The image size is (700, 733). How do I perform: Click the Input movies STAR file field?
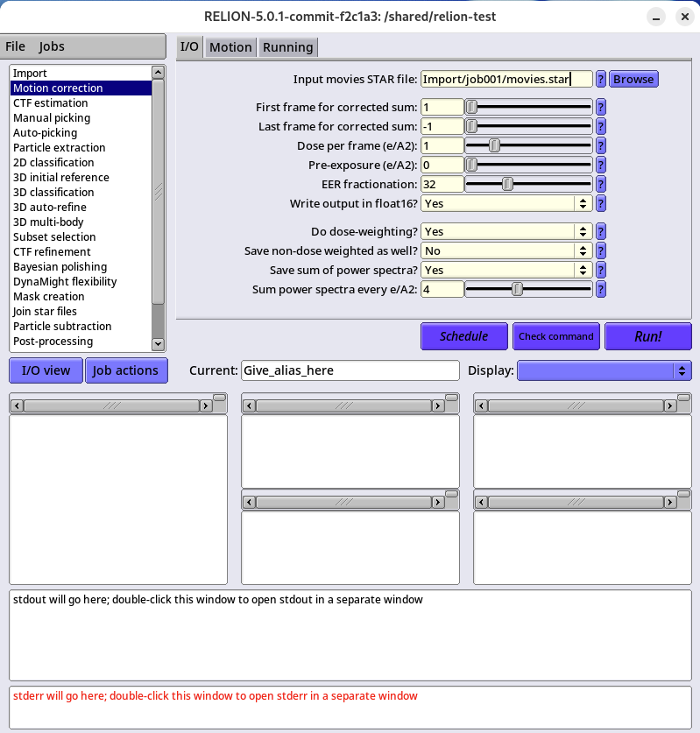pos(507,79)
